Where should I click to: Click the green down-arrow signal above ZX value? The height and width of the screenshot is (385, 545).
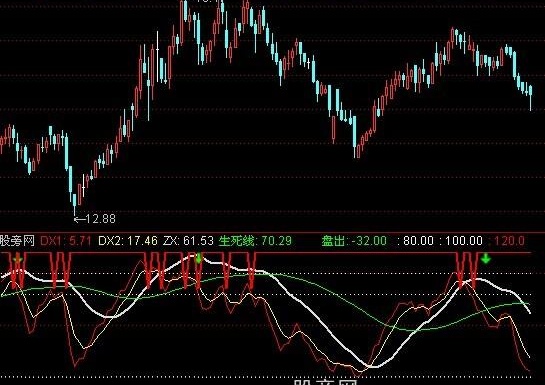click(x=198, y=258)
